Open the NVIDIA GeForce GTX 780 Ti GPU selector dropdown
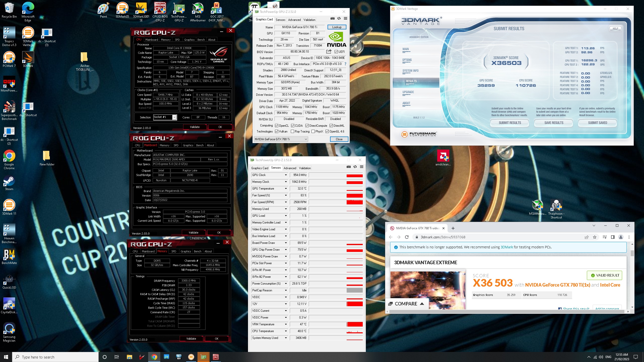644x362 pixels. [281, 139]
